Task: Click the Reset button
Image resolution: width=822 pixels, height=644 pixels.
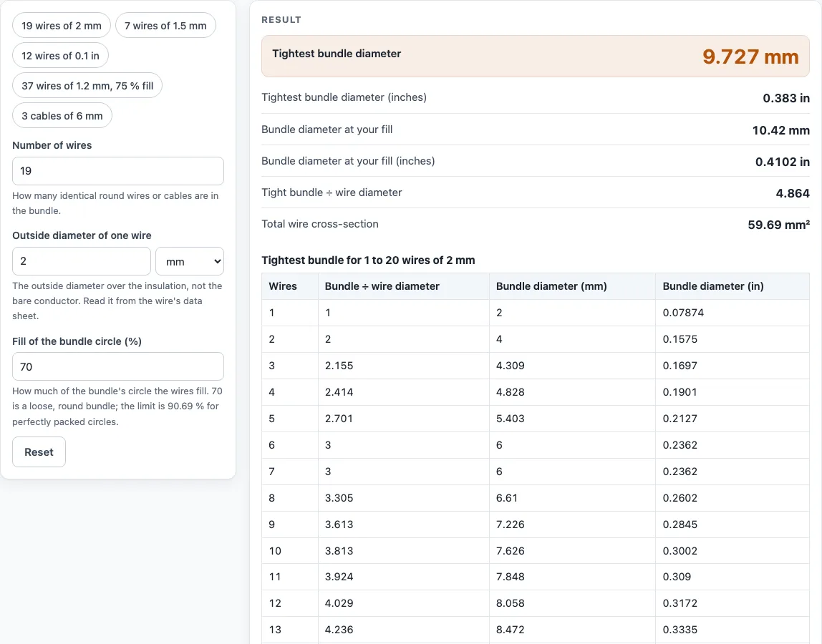Action: pyautogui.click(x=39, y=452)
